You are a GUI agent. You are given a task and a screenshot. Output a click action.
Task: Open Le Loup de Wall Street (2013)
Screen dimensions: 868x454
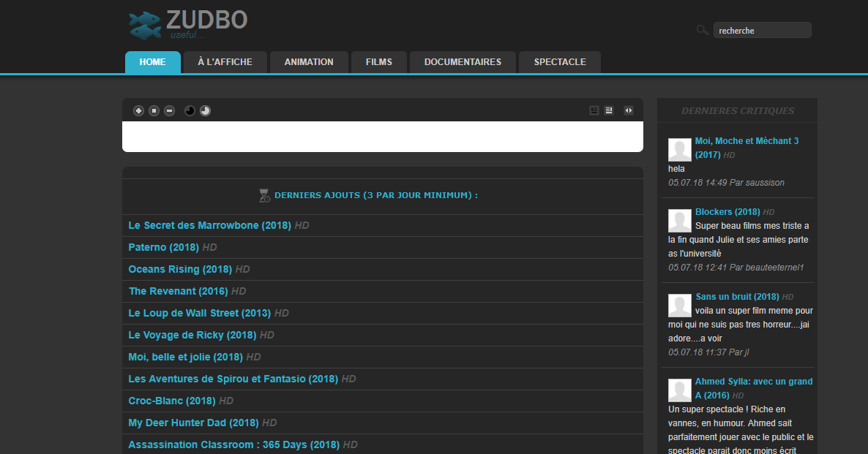point(199,313)
